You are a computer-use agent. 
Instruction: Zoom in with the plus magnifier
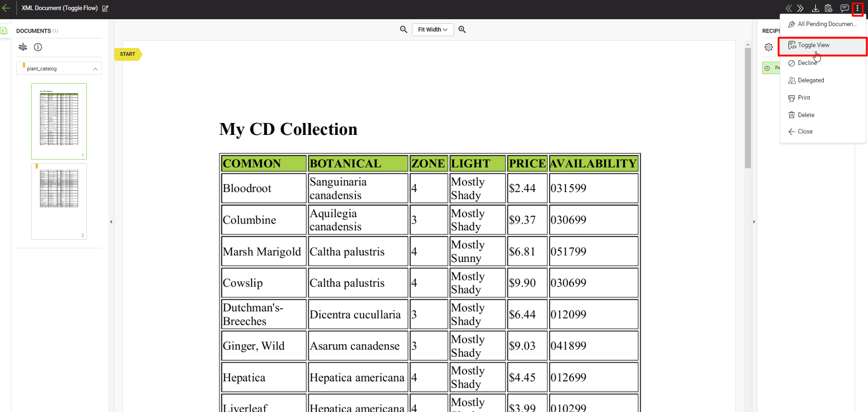coord(462,29)
